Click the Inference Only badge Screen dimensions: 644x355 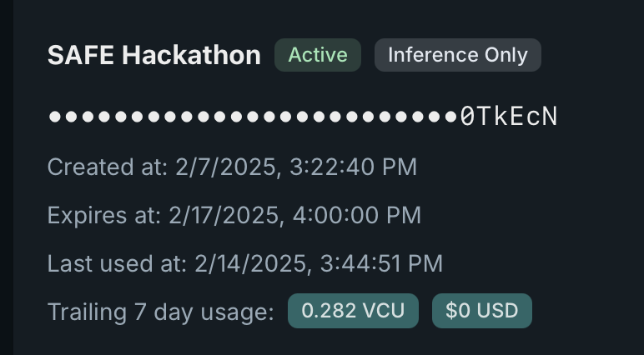pos(457,55)
